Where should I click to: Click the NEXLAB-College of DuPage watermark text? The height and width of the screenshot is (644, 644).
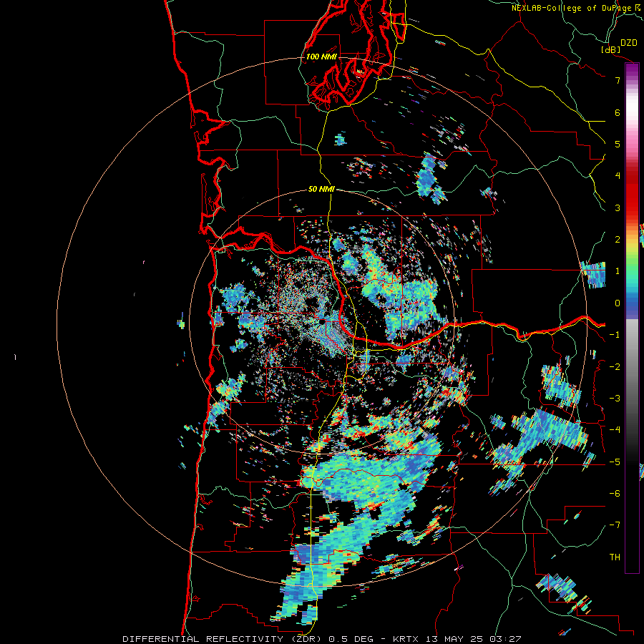pos(571,8)
